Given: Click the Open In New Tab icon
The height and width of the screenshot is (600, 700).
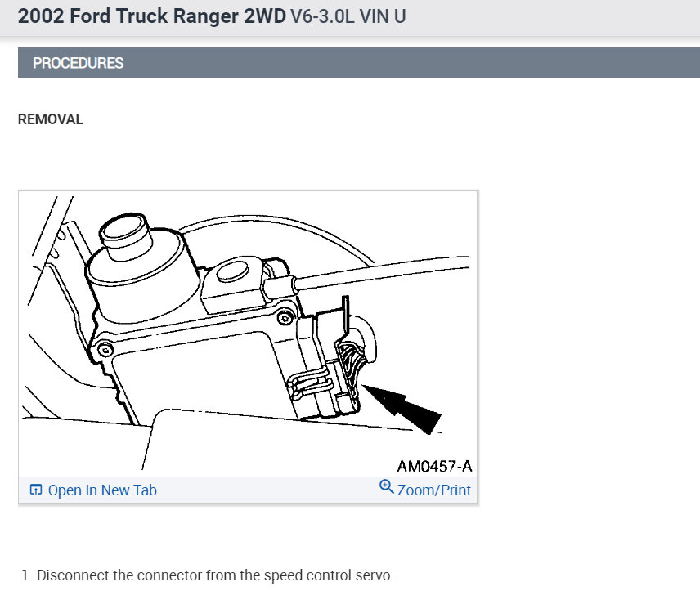Looking at the screenshot, I should coord(36,490).
